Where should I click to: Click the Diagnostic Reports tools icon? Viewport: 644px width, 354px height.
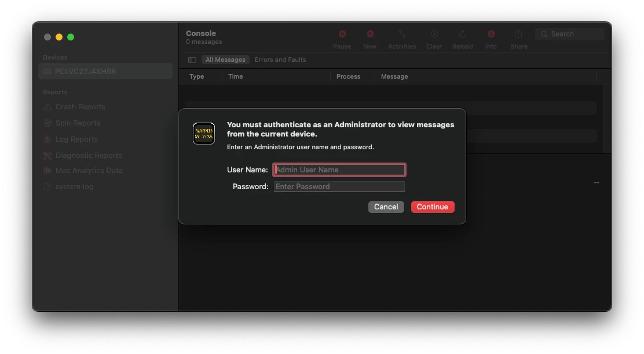pos(47,155)
